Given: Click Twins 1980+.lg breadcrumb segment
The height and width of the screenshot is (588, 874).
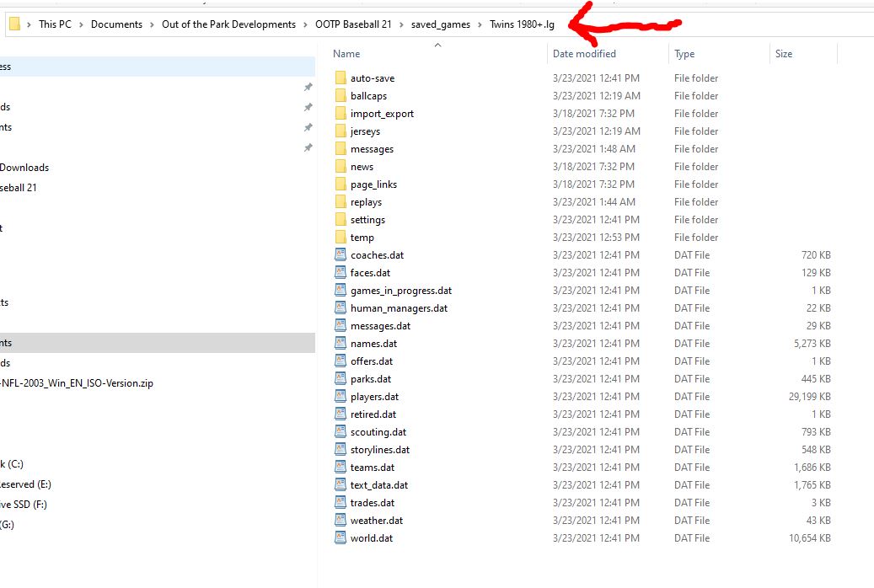Looking at the screenshot, I should 522,24.
